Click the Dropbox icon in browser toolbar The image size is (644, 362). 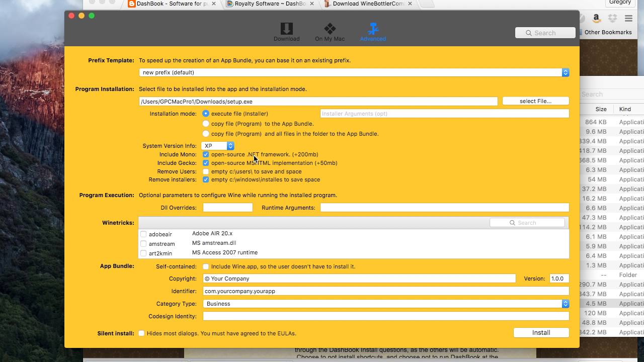pyautogui.click(x=612, y=19)
